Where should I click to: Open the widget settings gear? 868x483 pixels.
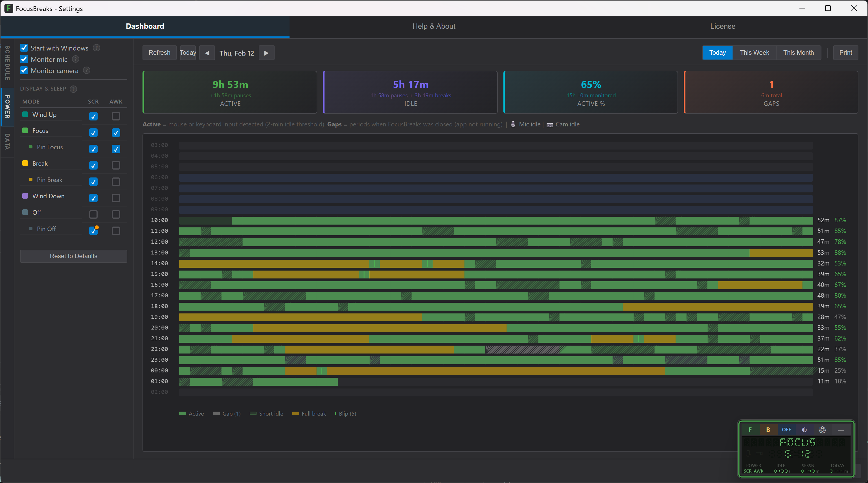(823, 430)
